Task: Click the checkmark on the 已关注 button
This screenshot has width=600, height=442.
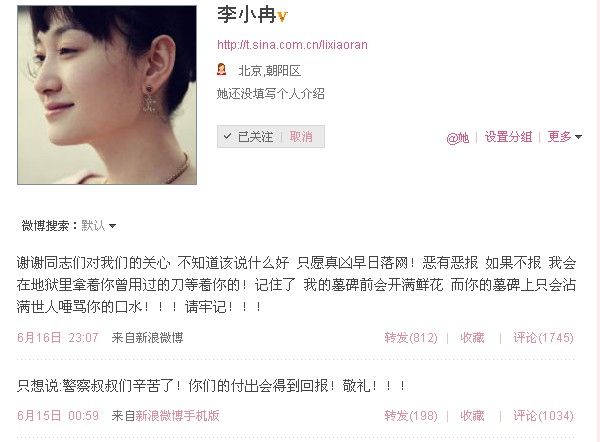Action: [227, 136]
